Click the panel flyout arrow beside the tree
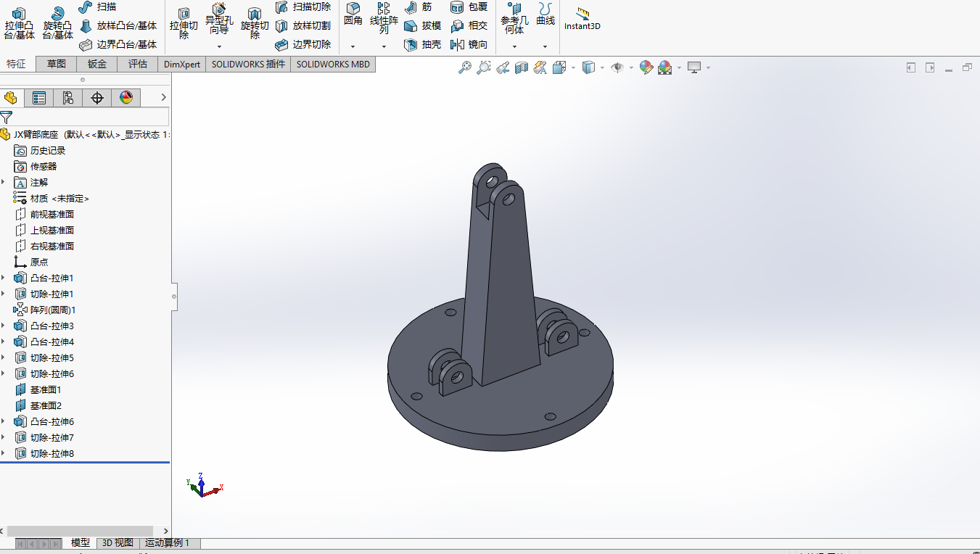Viewport: 980px width, 554px height. [x=164, y=97]
